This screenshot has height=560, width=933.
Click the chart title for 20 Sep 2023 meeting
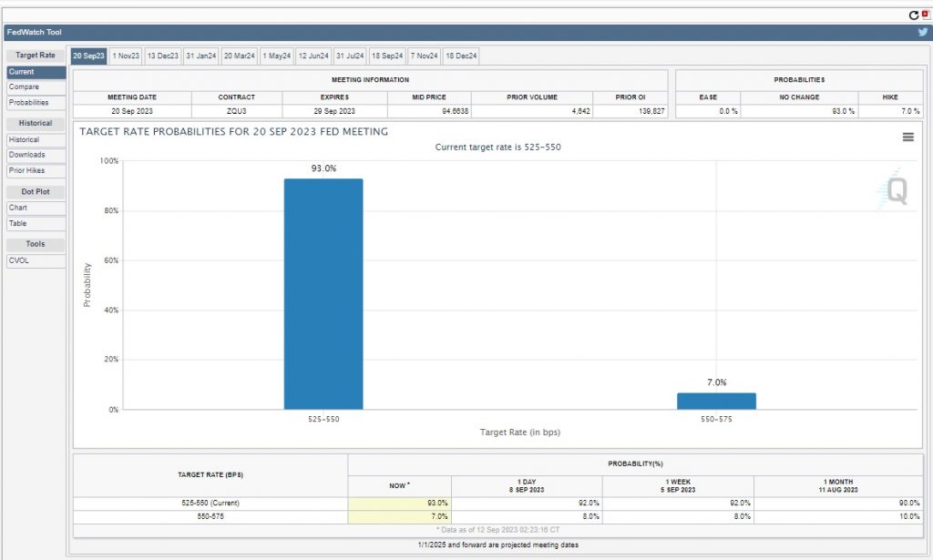click(234, 131)
